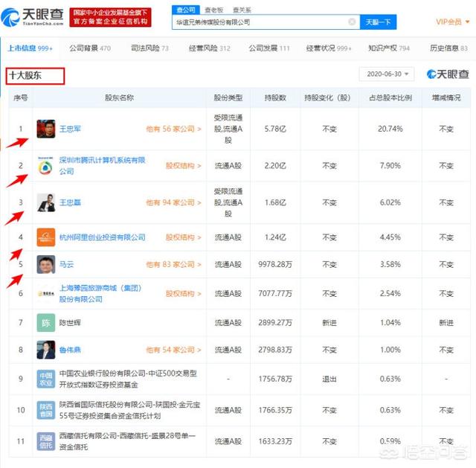Open shareholder link 王忠军

[x=70, y=129]
